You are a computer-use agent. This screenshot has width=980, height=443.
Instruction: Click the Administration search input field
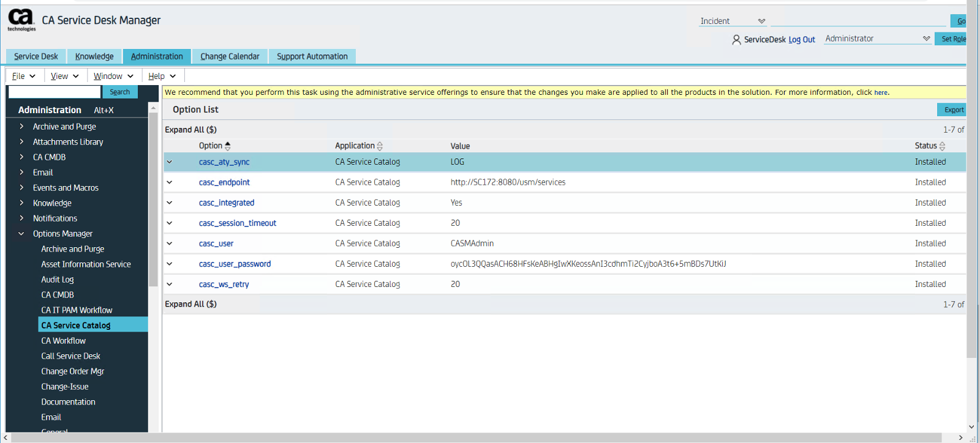[55, 92]
